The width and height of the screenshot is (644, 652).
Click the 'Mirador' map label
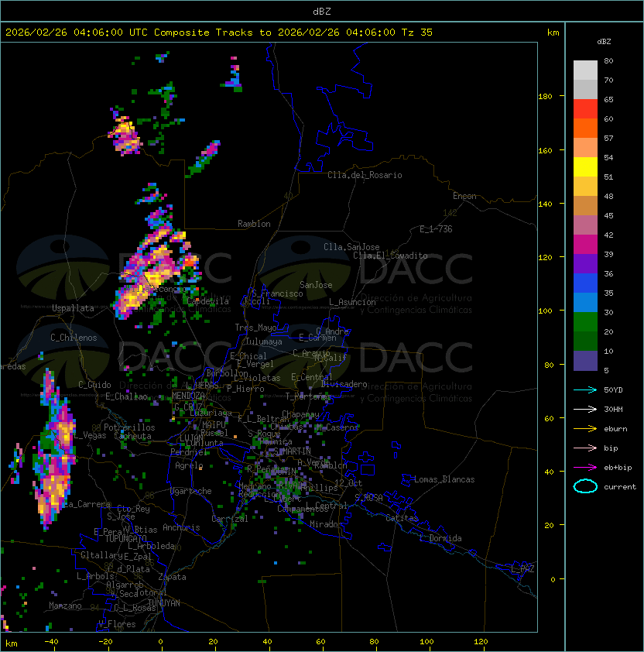pyautogui.click(x=326, y=524)
